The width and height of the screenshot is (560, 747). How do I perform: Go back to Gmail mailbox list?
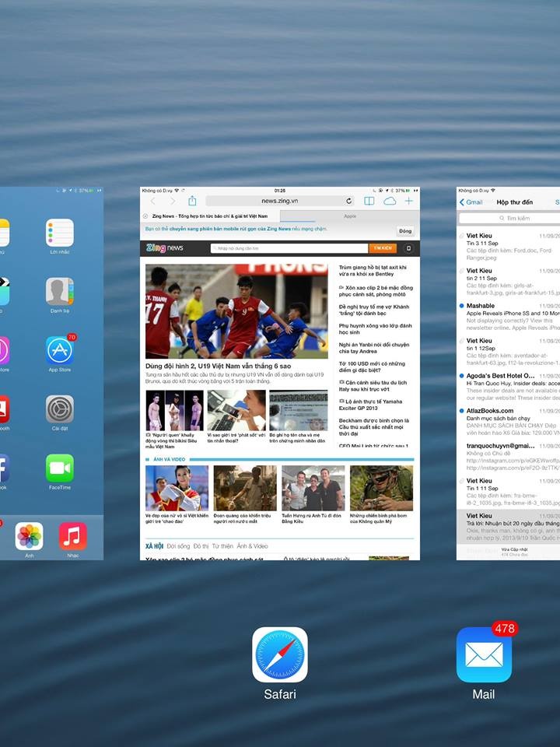[472, 202]
